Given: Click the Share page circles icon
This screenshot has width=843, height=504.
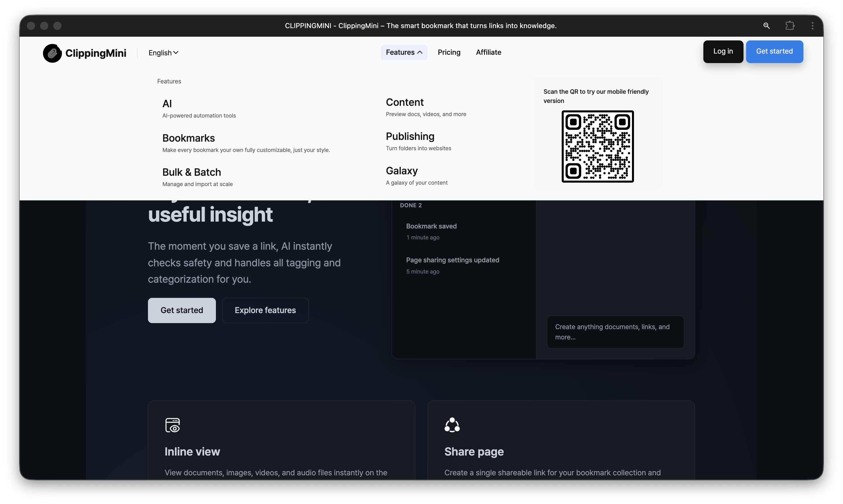Looking at the screenshot, I should (452, 425).
